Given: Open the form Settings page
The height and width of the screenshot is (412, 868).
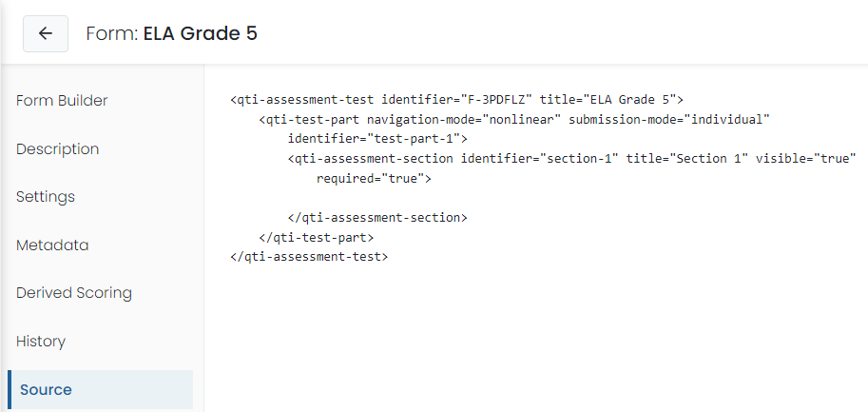Looking at the screenshot, I should (46, 197).
